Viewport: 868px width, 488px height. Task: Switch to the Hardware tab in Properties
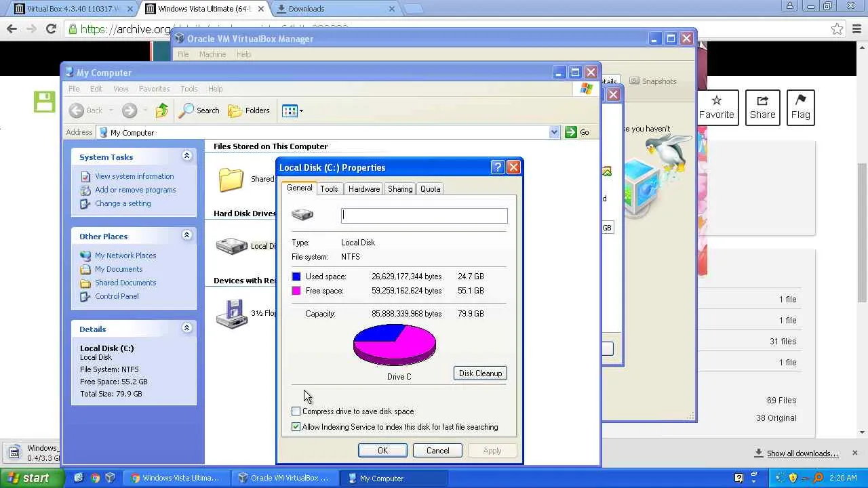364,189
